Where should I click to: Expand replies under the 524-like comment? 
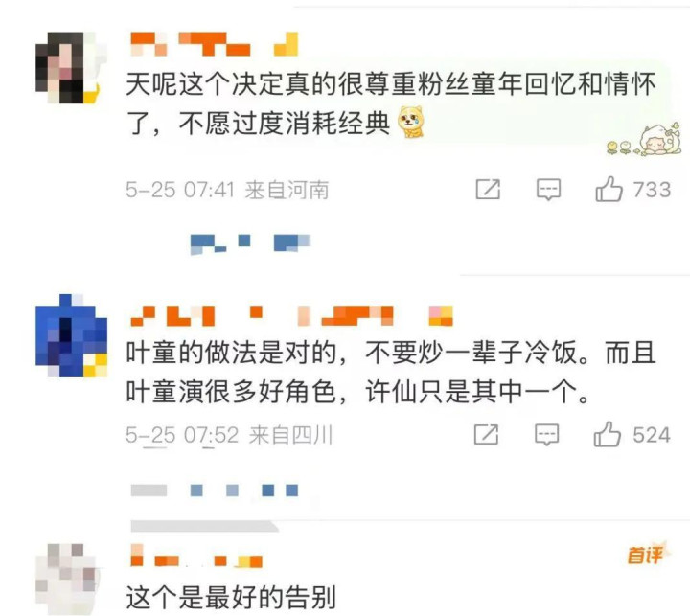(x=215, y=490)
